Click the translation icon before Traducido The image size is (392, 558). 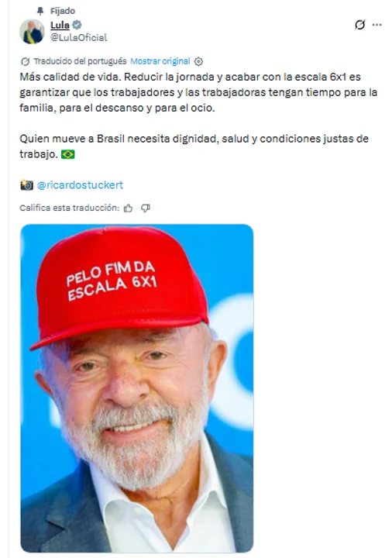pos(25,61)
